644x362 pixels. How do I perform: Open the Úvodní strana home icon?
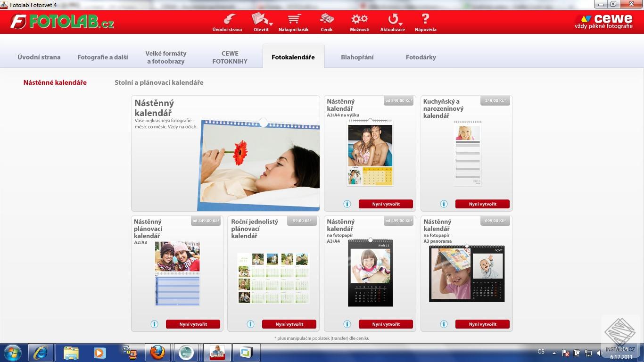[229, 19]
